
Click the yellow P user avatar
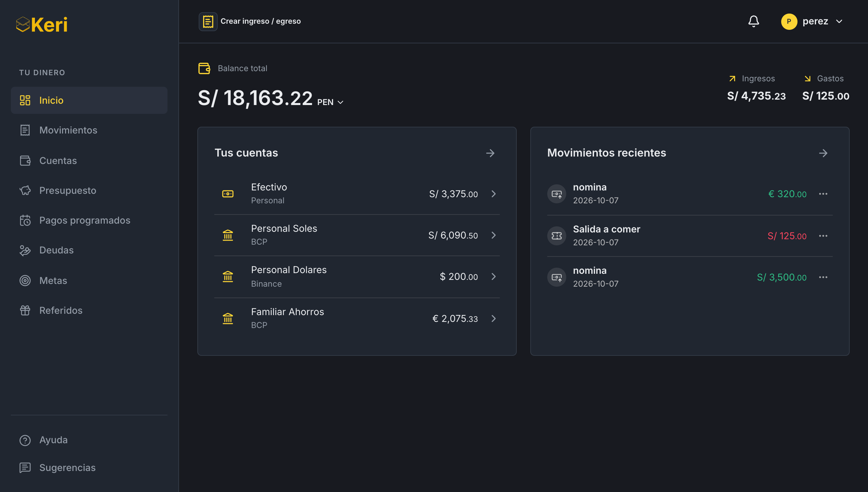(x=789, y=21)
